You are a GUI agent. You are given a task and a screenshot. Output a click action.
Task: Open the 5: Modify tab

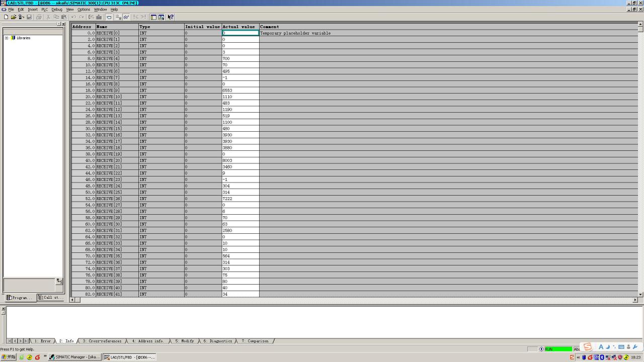point(185,341)
